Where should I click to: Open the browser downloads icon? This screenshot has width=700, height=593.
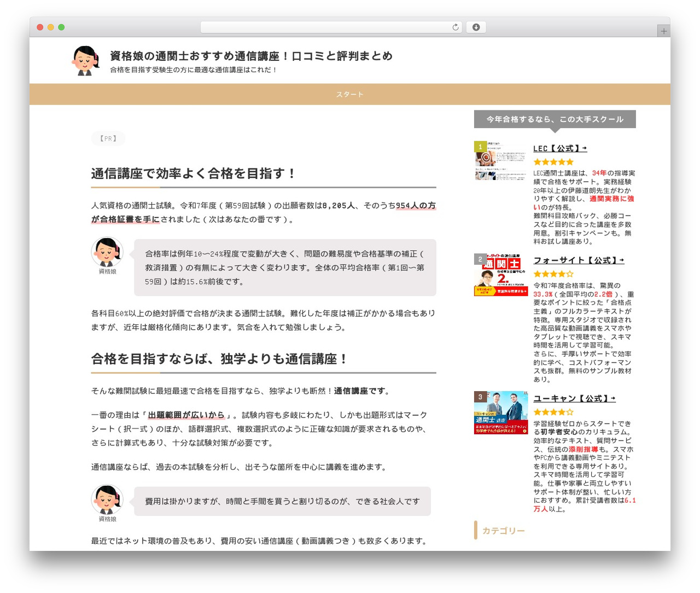pyautogui.click(x=476, y=27)
